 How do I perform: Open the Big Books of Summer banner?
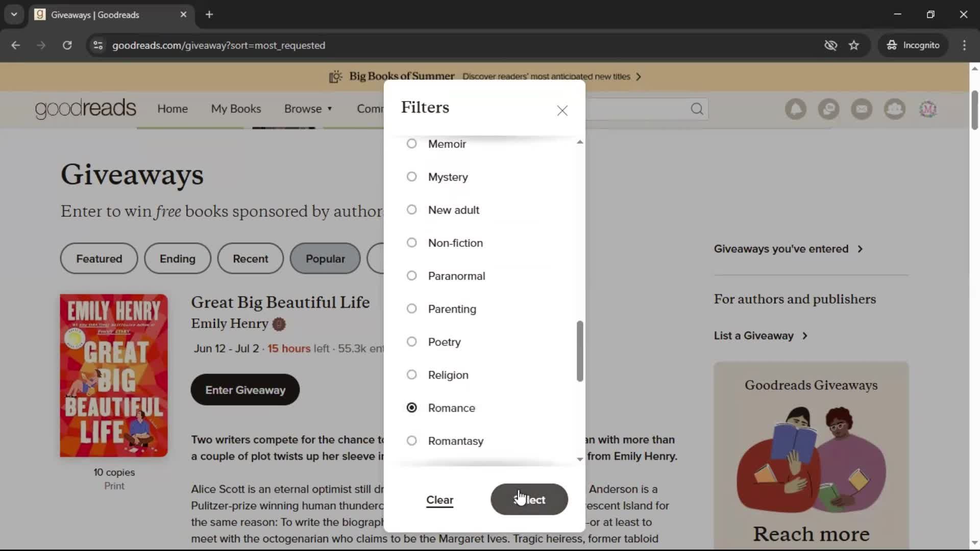pyautogui.click(x=485, y=77)
